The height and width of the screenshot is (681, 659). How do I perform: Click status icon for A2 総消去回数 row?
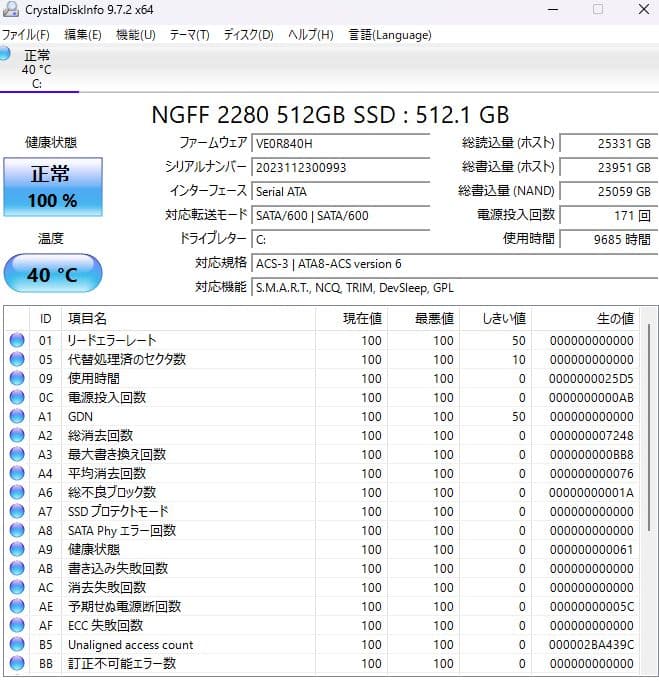[x=17, y=435]
